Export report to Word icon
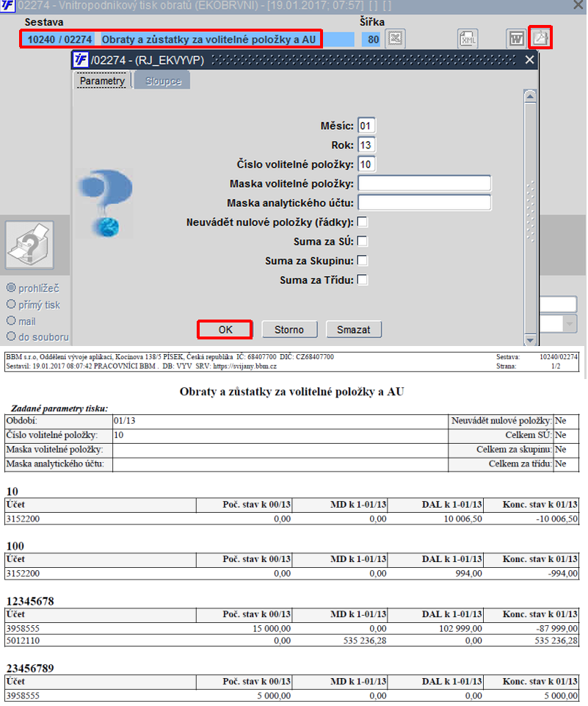The image size is (588, 706). [516, 39]
